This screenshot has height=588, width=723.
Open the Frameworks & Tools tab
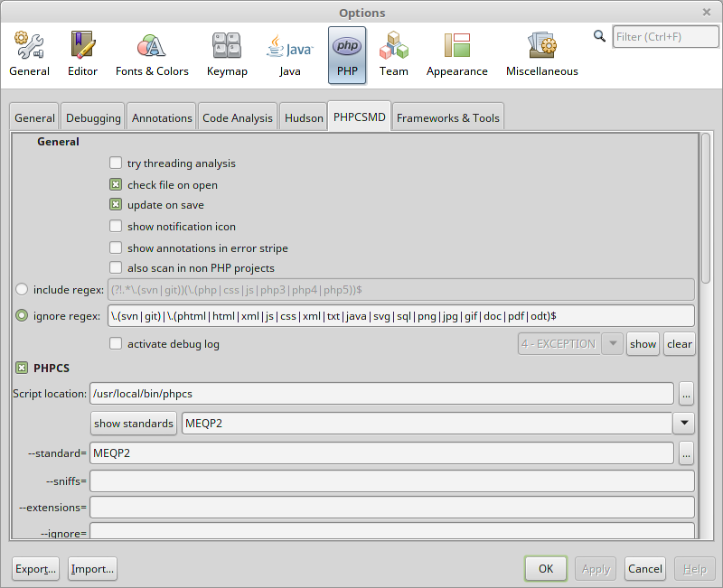pyautogui.click(x=447, y=118)
